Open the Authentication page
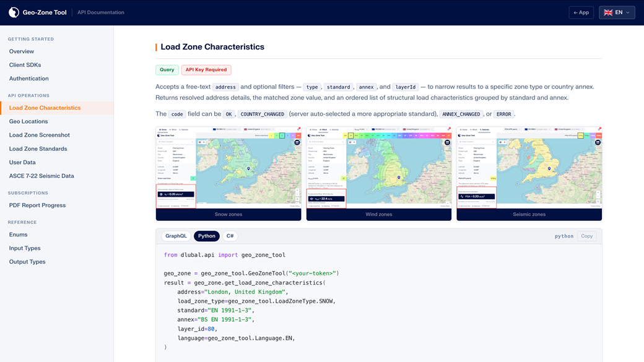Viewport: 644px width, 362px height. [28, 79]
